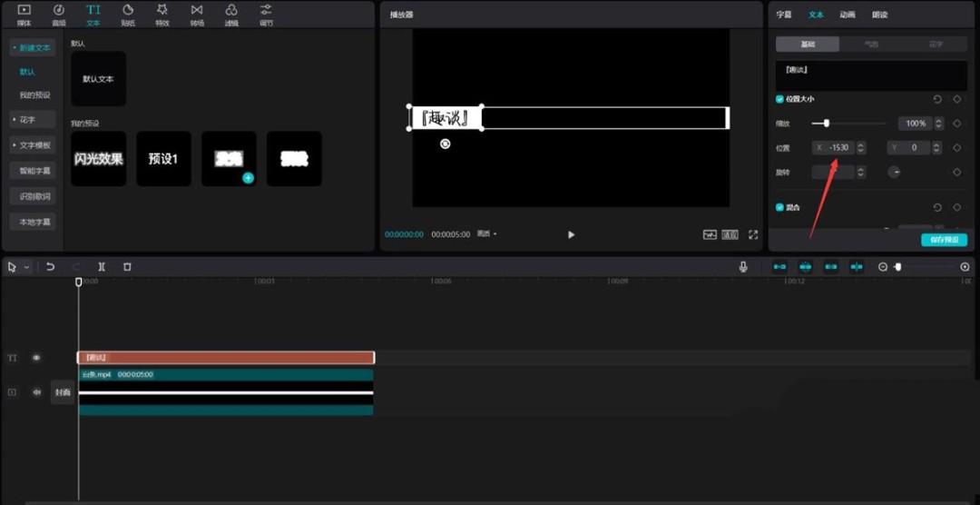Open the 转场 transitions panel icon
Image resolution: width=980 pixels, height=505 pixels.
pos(197,14)
